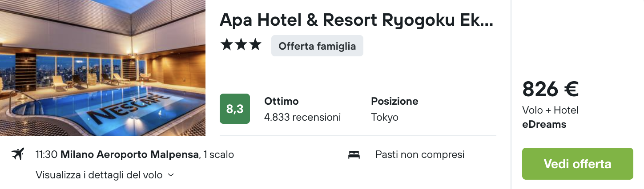This screenshot has width=644, height=189.
Task: Click the Tokyo location text
Action: click(x=385, y=118)
